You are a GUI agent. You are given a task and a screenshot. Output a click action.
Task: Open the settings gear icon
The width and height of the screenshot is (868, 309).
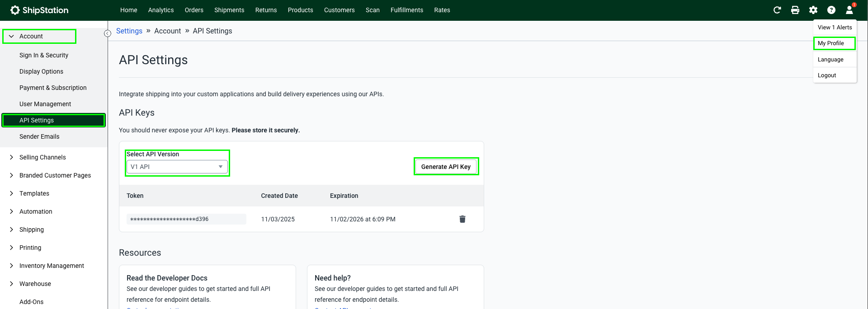pyautogui.click(x=813, y=10)
